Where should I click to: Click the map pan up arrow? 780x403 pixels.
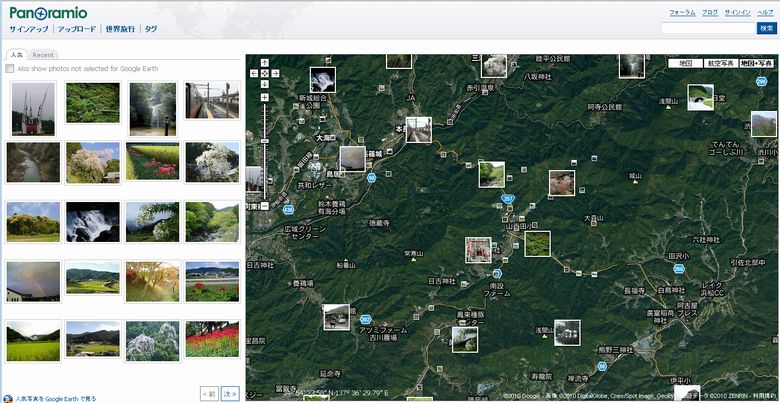click(264, 64)
